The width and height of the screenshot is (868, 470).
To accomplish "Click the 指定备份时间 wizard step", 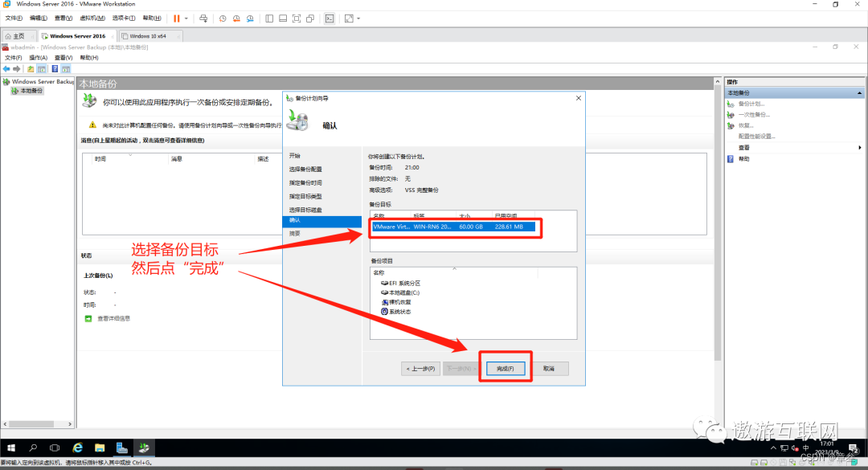I will pyautogui.click(x=305, y=182).
